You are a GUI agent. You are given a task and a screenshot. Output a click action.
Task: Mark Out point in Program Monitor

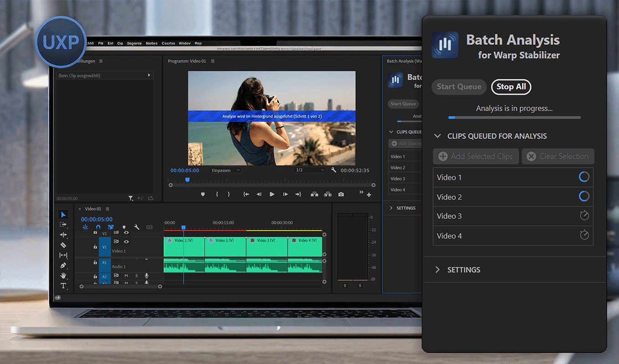click(x=228, y=194)
